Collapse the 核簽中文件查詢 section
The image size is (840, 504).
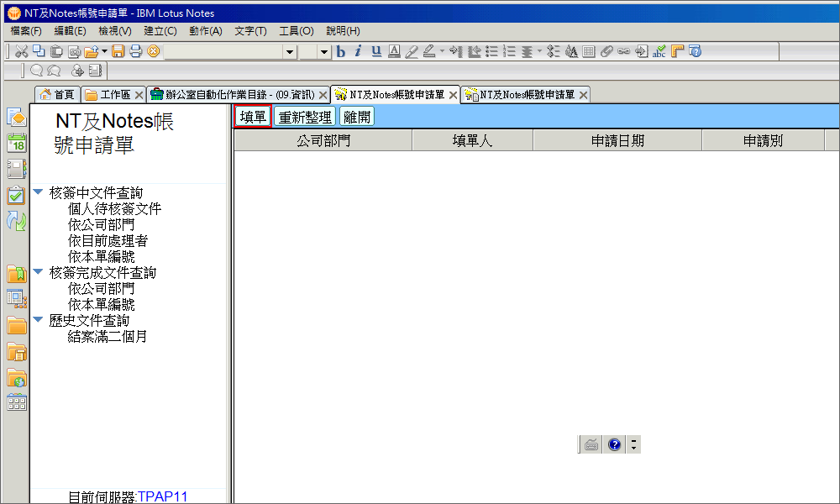38,192
